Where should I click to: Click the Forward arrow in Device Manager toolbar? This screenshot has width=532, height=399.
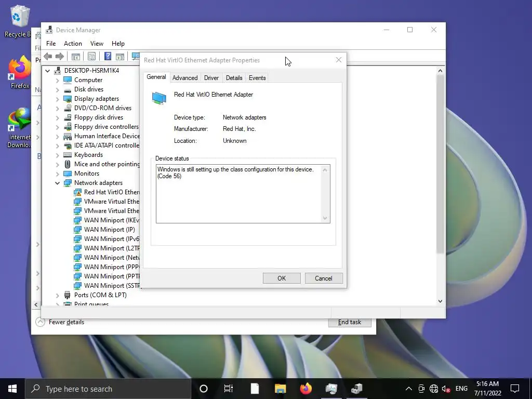coord(60,56)
